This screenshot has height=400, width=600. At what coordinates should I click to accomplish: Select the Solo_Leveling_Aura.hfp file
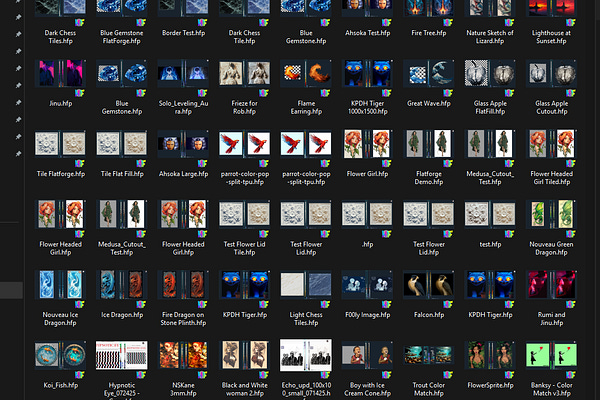coord(183,87)
